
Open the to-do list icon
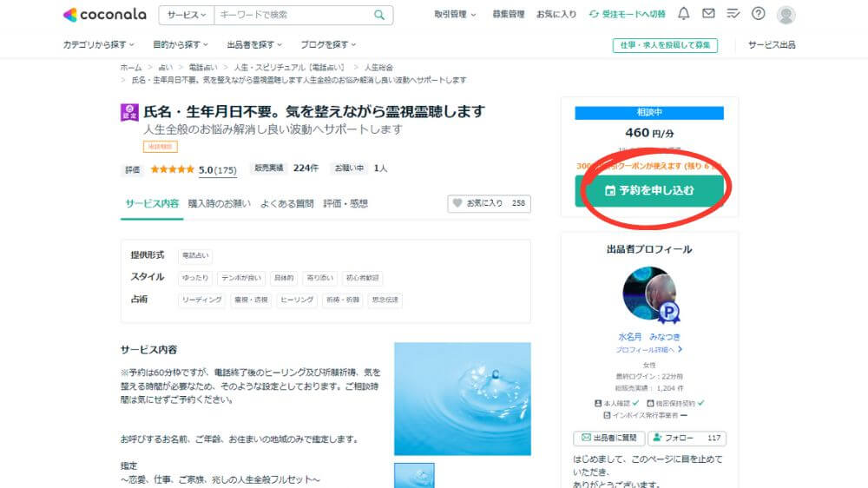733,14
